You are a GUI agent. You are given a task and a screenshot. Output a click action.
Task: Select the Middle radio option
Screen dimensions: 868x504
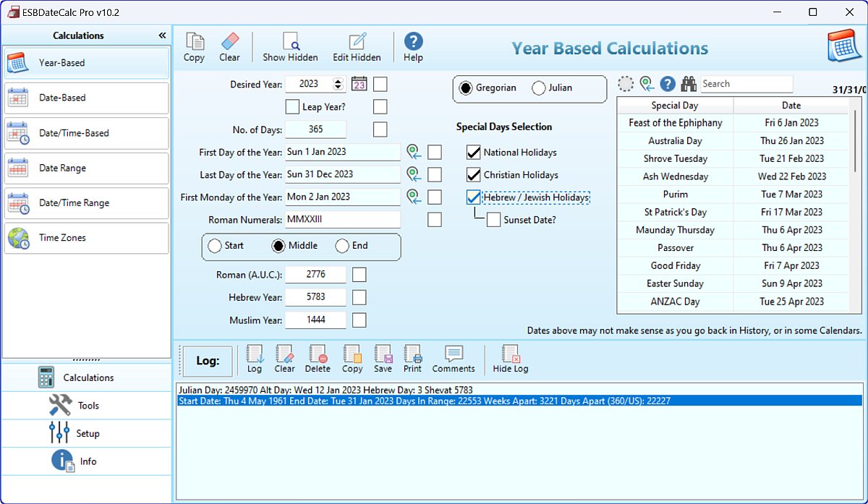coord(278,246)
